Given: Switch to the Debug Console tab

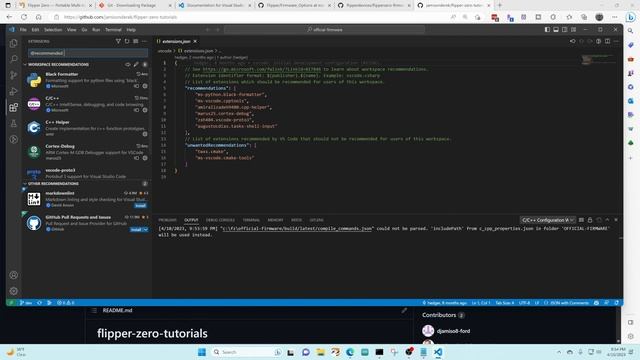Looking at the screenshot, I should [220, 220].
